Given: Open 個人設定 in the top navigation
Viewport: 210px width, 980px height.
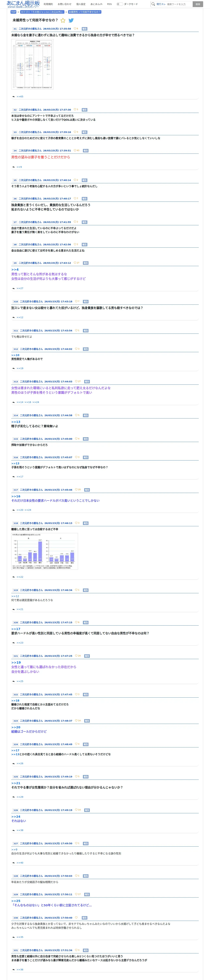Looking at the screenshot, I should (81, 4).
